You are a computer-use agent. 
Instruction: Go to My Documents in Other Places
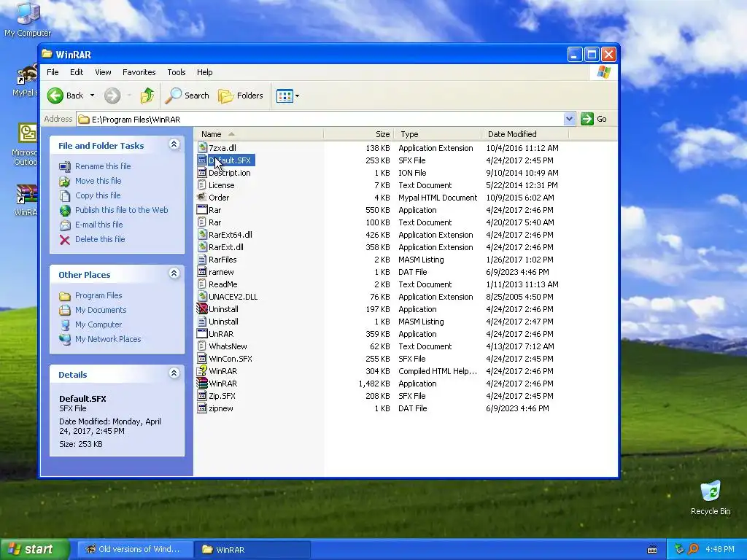(101, 311)
